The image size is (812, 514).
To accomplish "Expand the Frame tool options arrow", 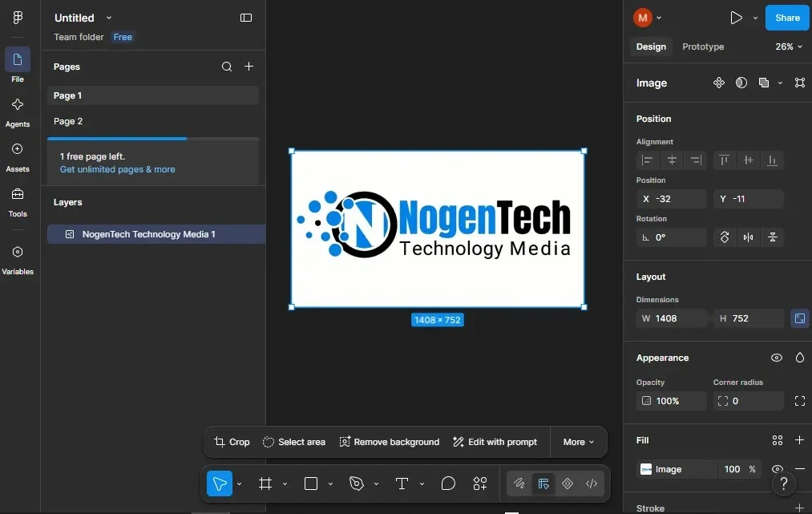I will point(285,484).
